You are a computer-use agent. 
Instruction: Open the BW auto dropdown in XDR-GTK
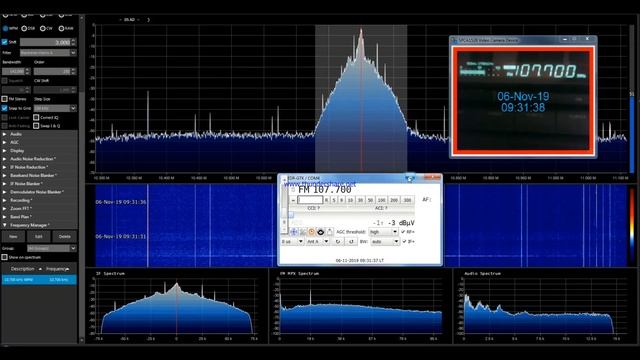pos(385,242)
